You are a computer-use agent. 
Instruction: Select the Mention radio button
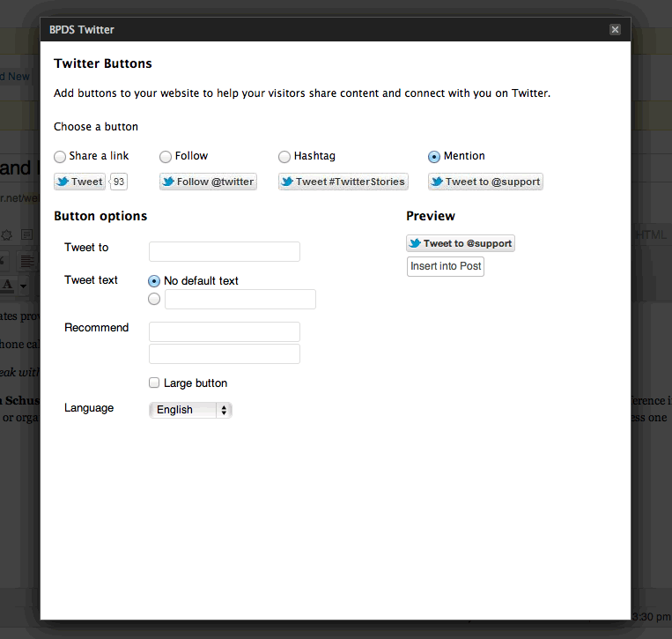[x=434, y=157]
